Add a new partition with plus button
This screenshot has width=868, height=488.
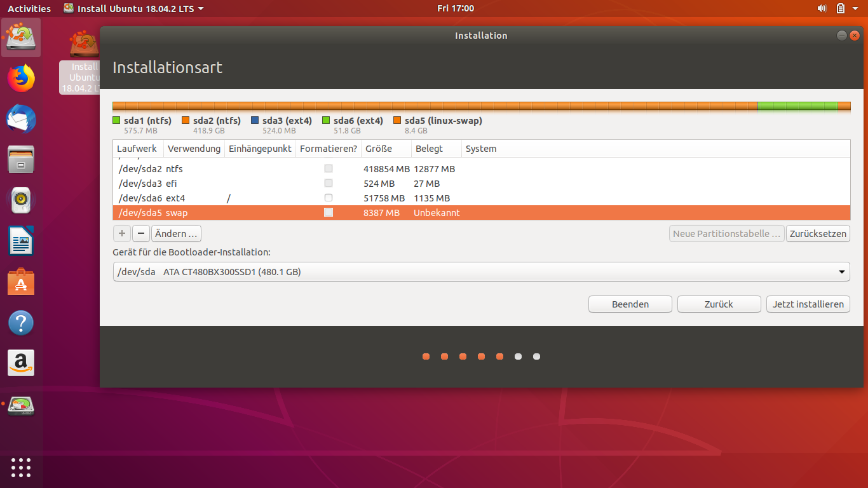coord(122,234)
